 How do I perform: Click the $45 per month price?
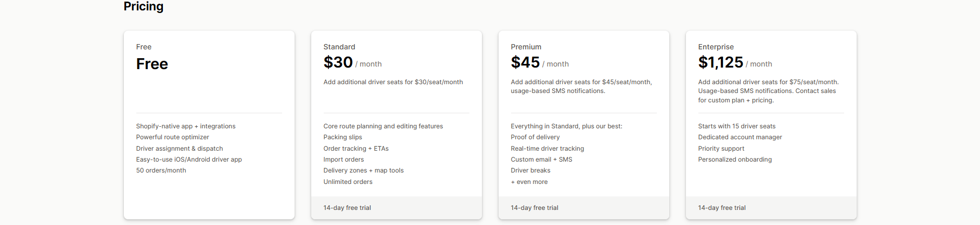525,63
